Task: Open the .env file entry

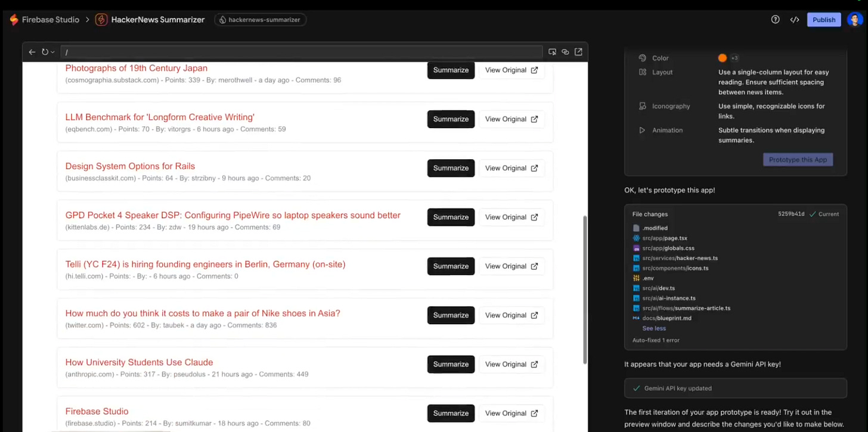Action: click(647, 278)
